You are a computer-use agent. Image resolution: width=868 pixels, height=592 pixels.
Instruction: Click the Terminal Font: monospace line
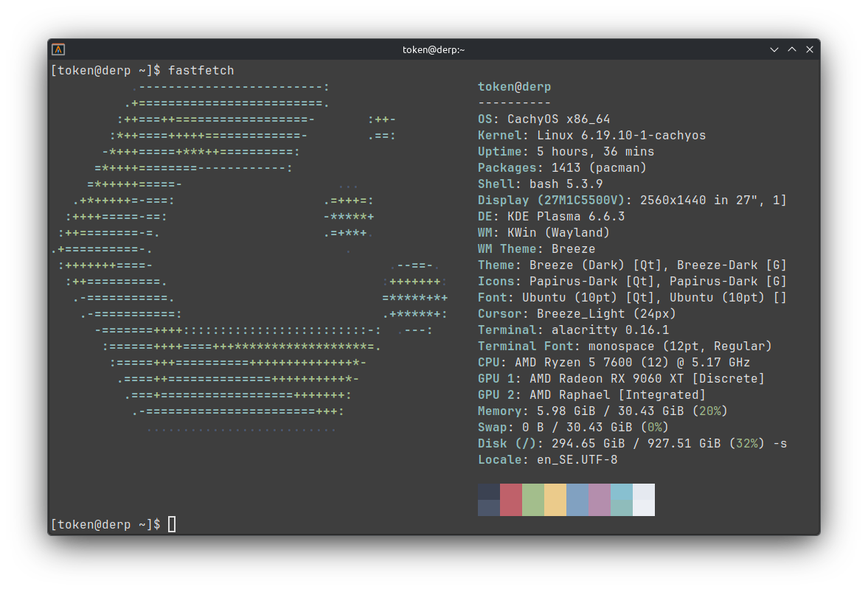pos(625,347)
